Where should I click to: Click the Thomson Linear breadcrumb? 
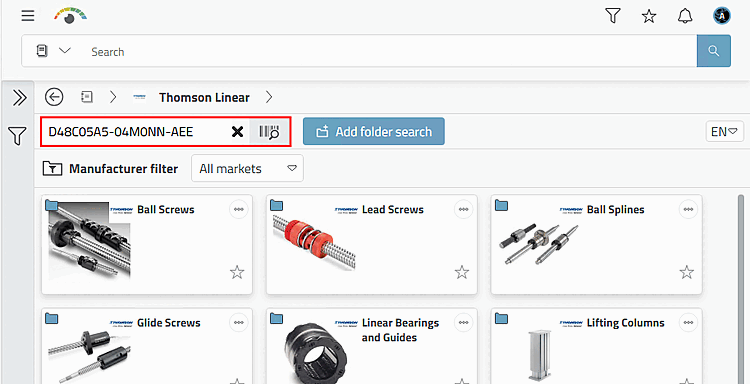pyautogui.click(x=204, y=98)
